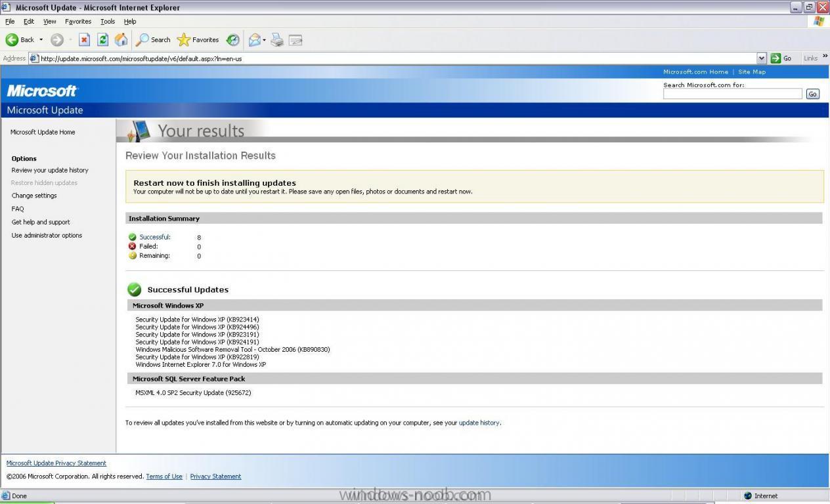Open the Privacy Statement link beside Terms of Use
This screenshot has width=830, height=504.
(215, 476)
